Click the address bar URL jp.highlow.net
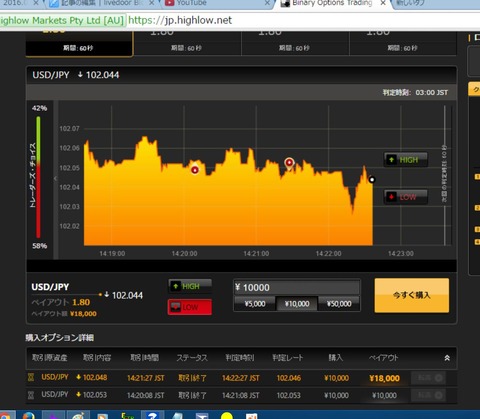 pyautogui.click(x=180, y=20)
